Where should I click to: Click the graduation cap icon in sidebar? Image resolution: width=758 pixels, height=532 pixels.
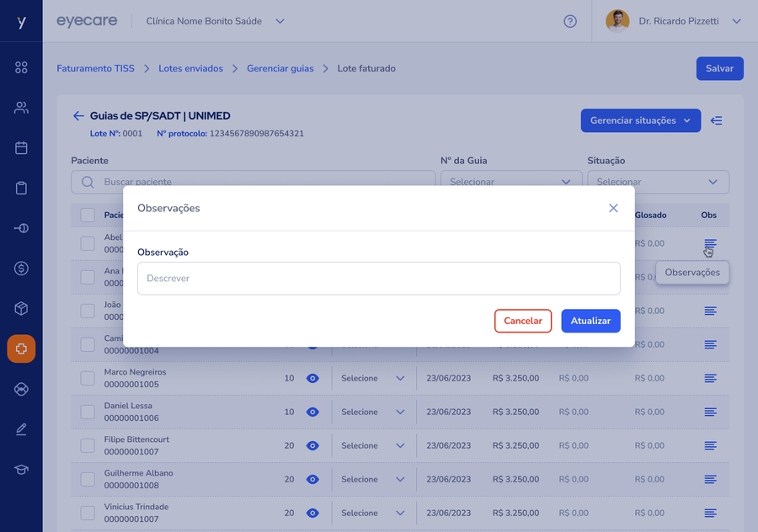[21, 469]
